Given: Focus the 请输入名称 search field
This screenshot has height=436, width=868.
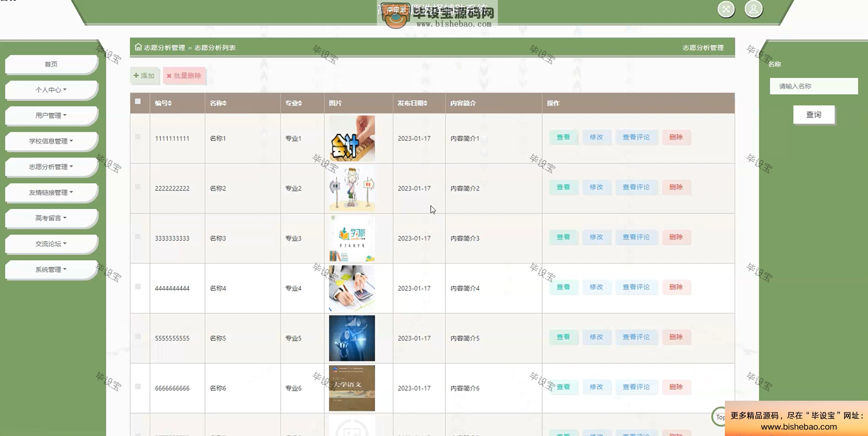Looking at the screenshot, I should (813, 86).
